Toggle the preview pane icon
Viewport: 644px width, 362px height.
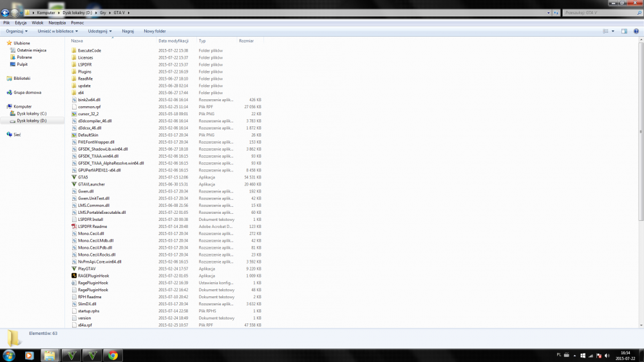coord(624,31)
